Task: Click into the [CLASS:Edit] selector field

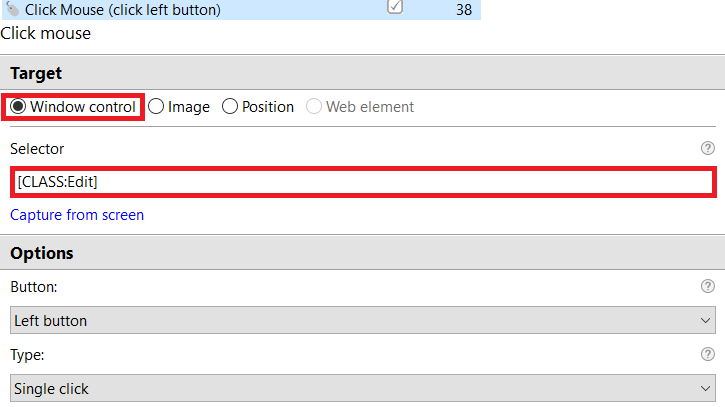Action: (x=363, y=182)
